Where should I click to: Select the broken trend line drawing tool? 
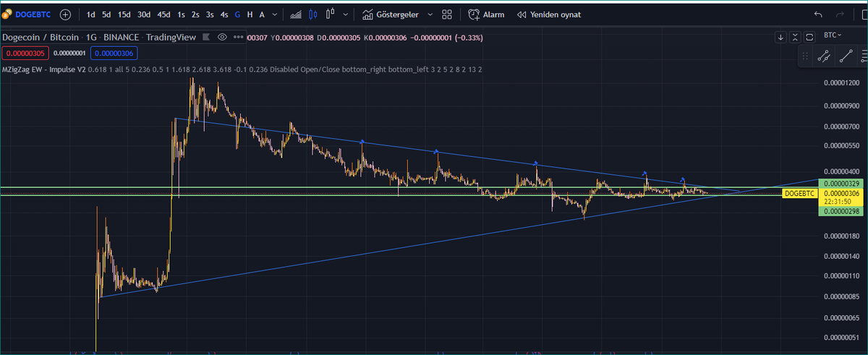coord(823,55)
